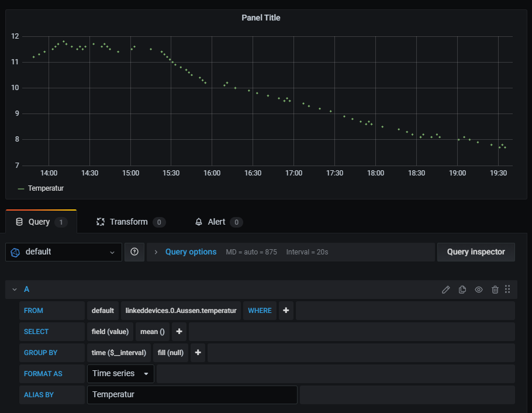Open the data source help icon
The image size is (532, 413).
(134, 252)
